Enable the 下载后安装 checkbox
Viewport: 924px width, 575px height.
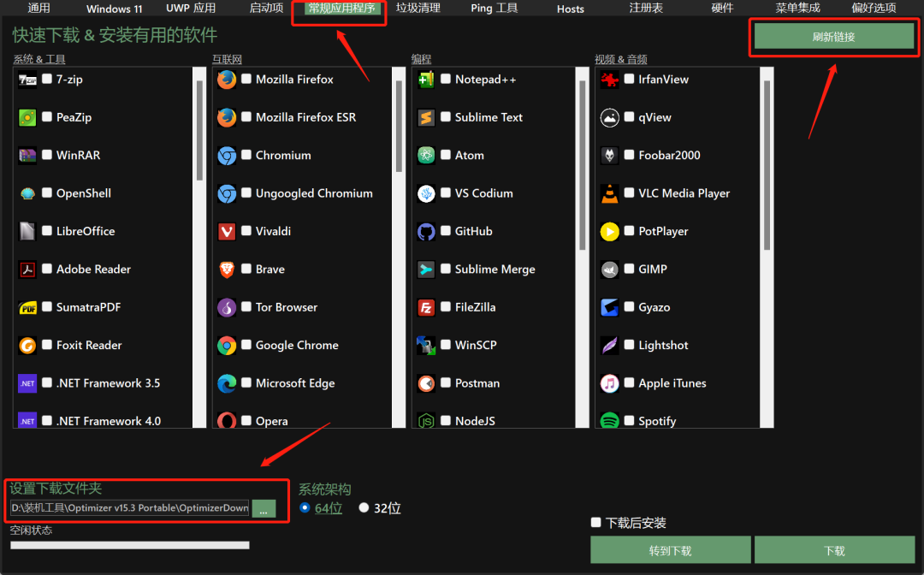click(x=596, y=523)
